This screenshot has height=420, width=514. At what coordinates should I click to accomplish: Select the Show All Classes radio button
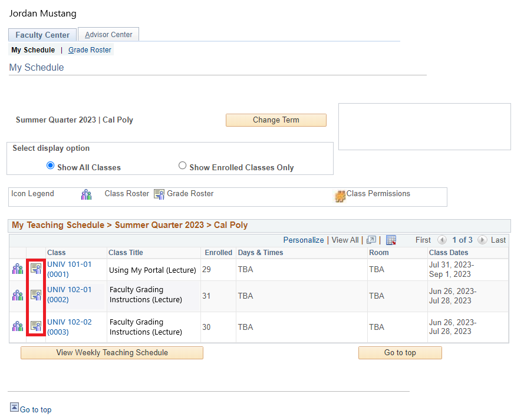coord(50,166)
